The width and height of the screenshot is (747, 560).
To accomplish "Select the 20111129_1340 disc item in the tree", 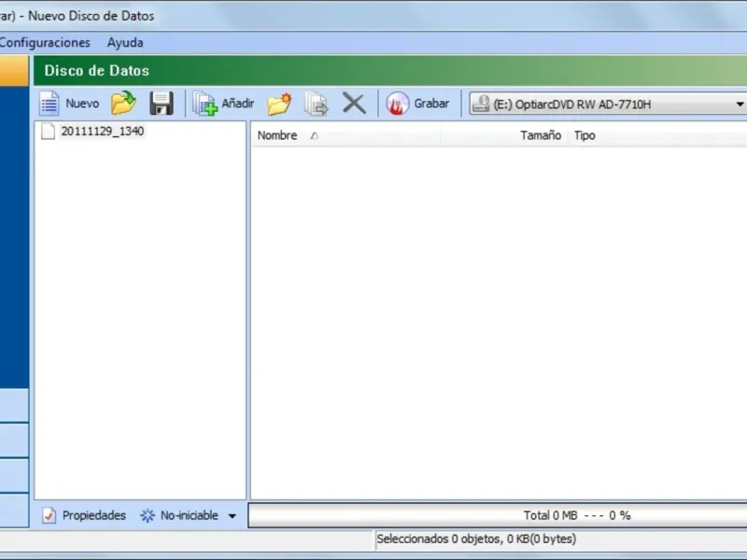I will click(x=102, y=131).
